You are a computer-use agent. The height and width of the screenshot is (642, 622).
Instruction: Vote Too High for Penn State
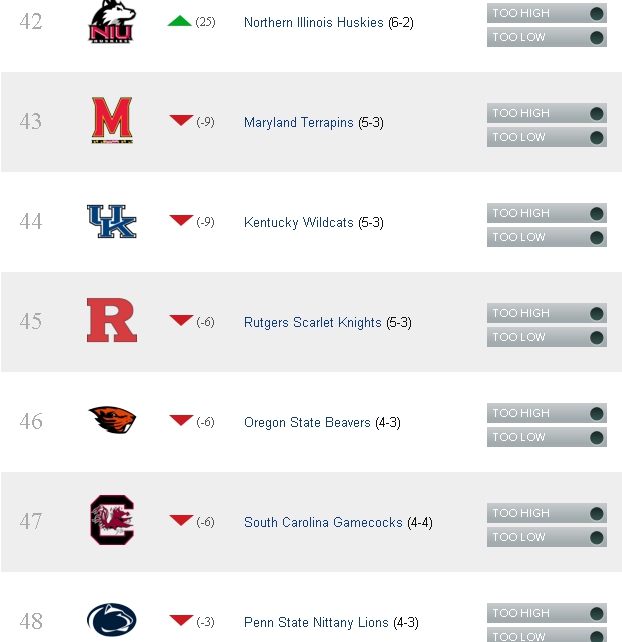pyautogui.click(x=547, y=613)
